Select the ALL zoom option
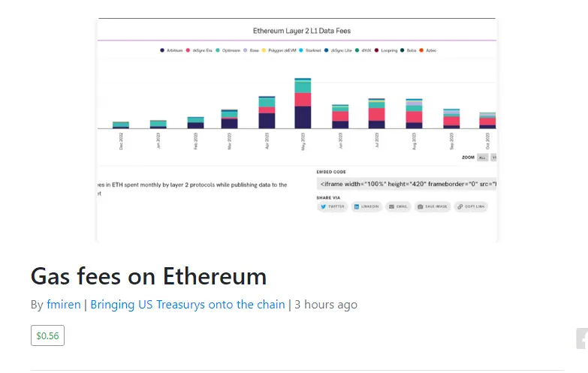This screenshot has width=588, height=373. pyautogui.click(x=482, y=158)
